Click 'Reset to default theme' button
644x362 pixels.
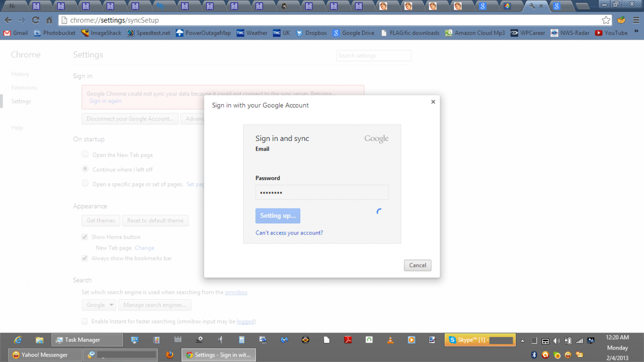(155, 221)
